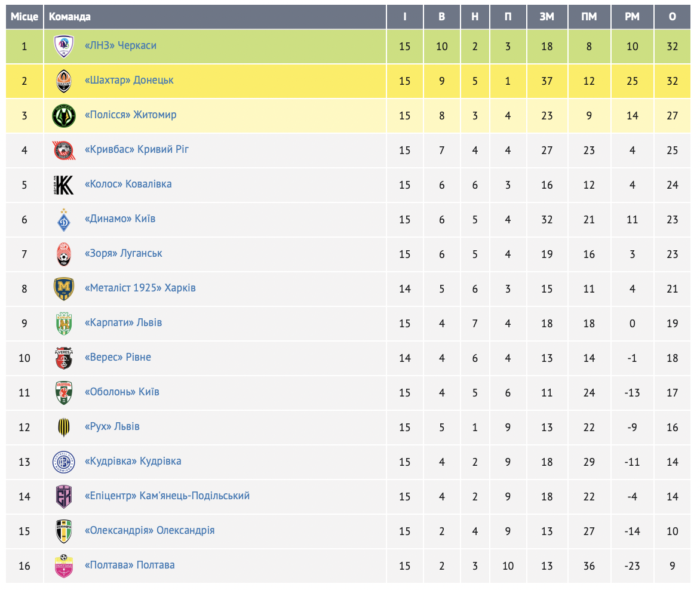Screen dimensions: 700x590
Task: Open the «Оболонь» Київ team page
Action: (x=122, y=392)
